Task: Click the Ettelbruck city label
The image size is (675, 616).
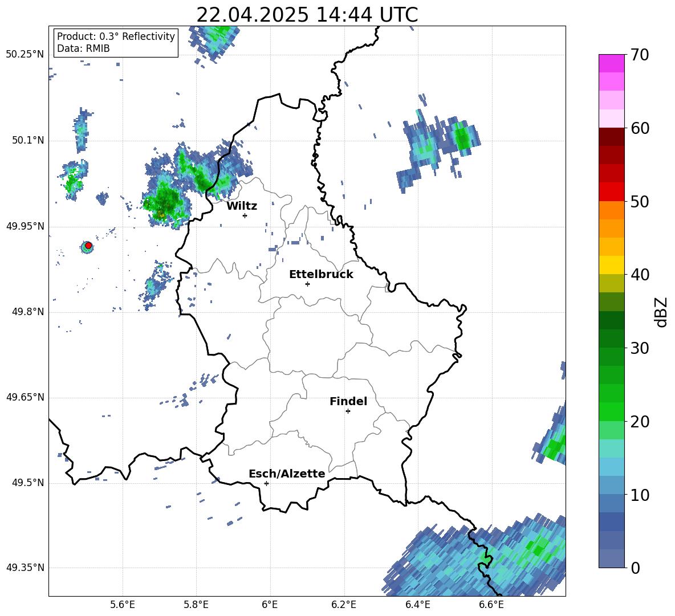Action: pos(321,275)
